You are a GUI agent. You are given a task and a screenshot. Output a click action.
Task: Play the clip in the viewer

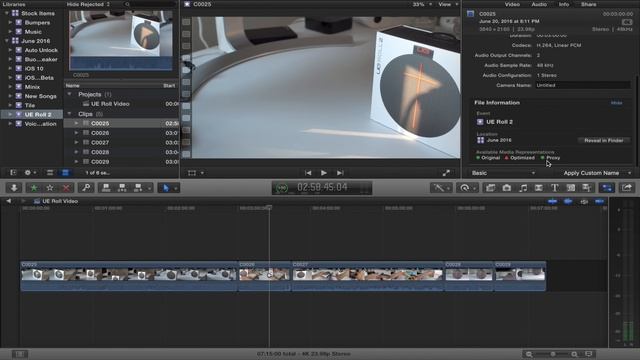[324, 173]
